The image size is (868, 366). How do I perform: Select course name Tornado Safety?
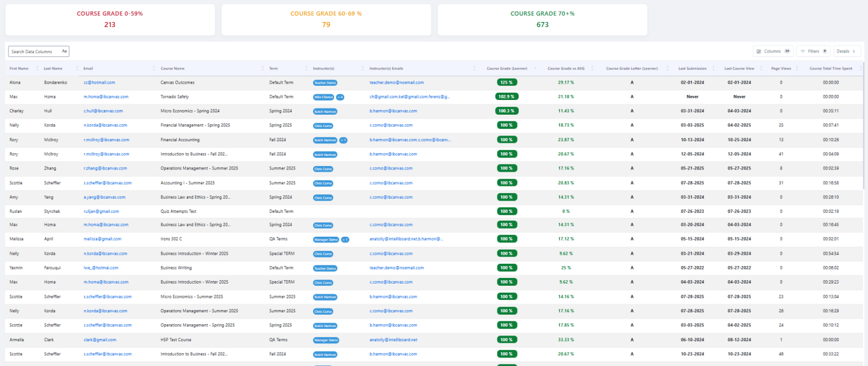coord(175,97)
